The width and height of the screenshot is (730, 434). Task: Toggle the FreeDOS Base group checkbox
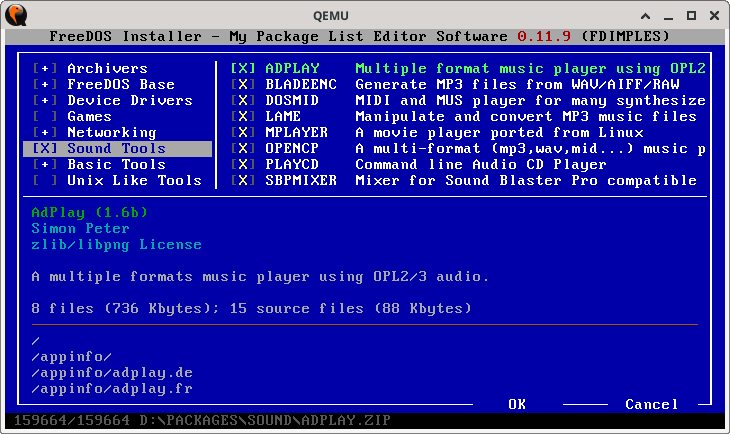tap(45, 84)
